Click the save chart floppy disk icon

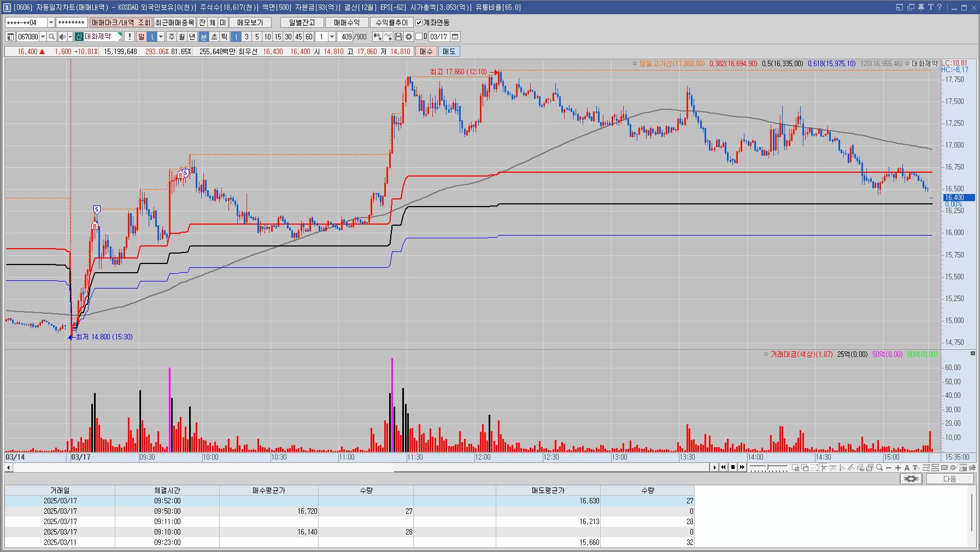(x=398, y=37)
